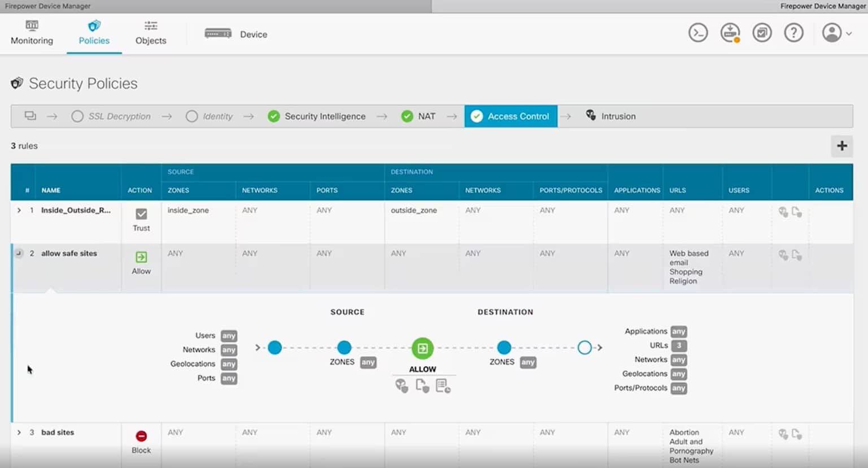868x468 pixels.
Task: Click the Block action icon of rule 3
Action: [x=141, y=436]
